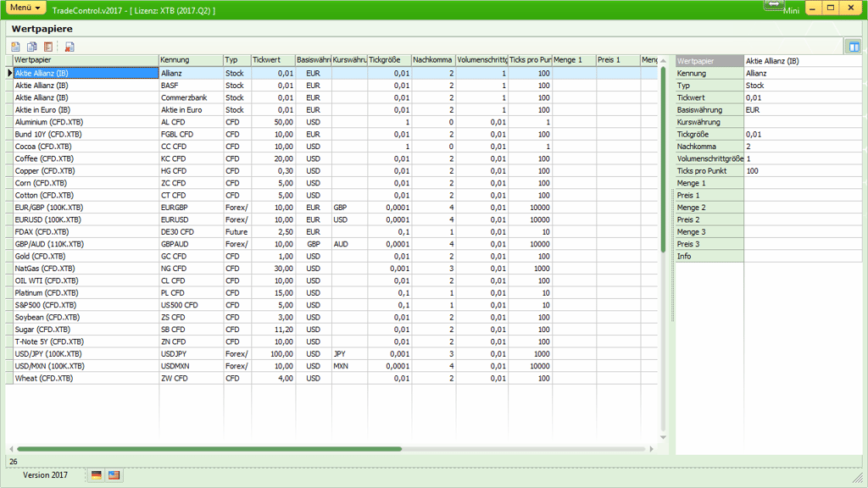This screenshot has width=868, height=488.
Task: Select the Platinum (CFD.XTB) row
Action: click(331, 292)
